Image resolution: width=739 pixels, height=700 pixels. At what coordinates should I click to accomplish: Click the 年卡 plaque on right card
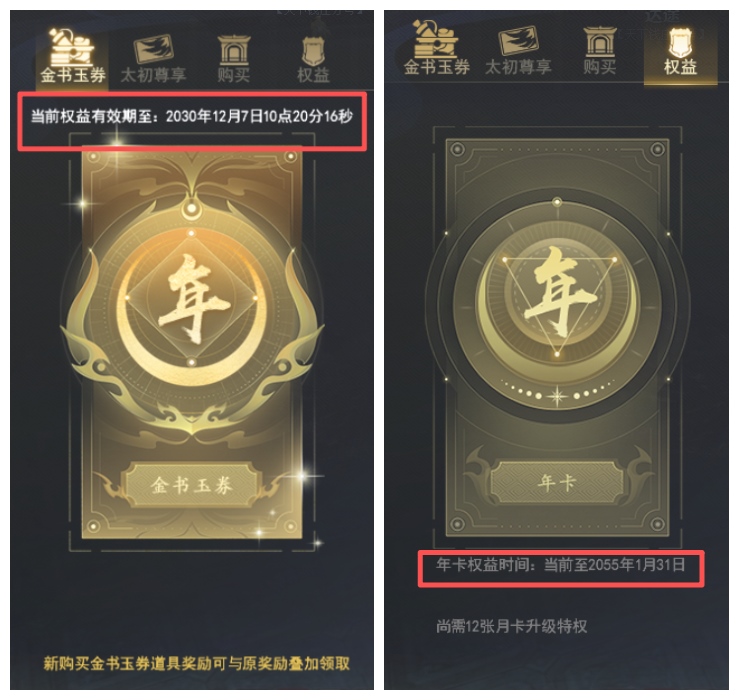coord(557,483)
